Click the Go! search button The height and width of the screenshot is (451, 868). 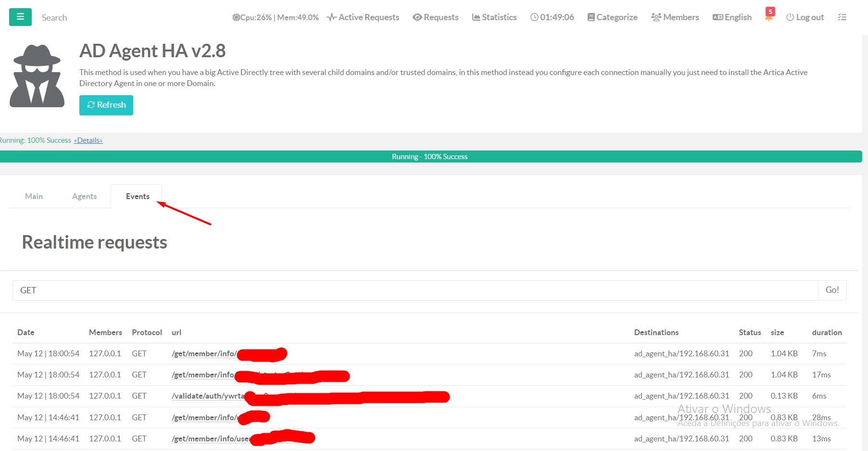[832, 290]
